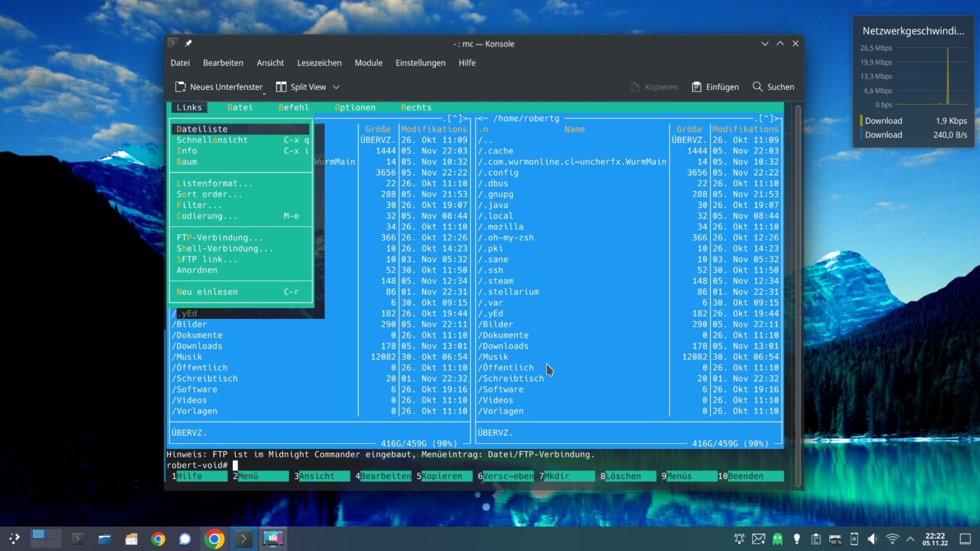Select /Downloads in the right panel
Image resolution: width=980 pixels, height=551 pixels.
tap(503, 346)
